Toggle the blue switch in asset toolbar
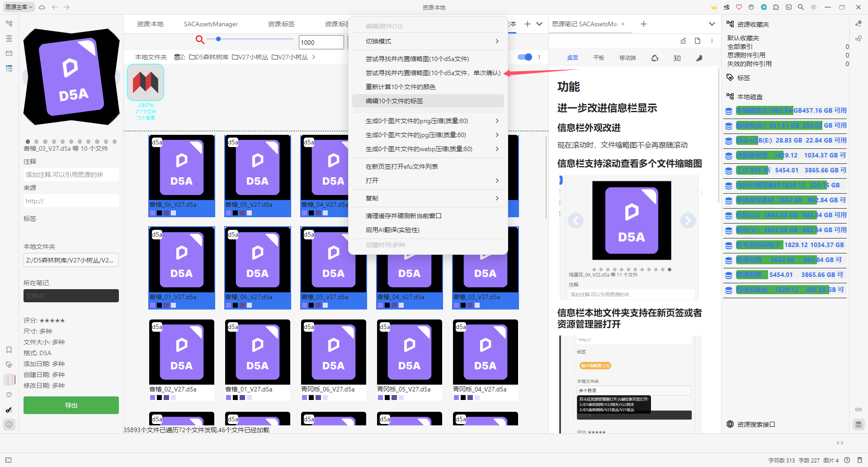 coord(524,57)
